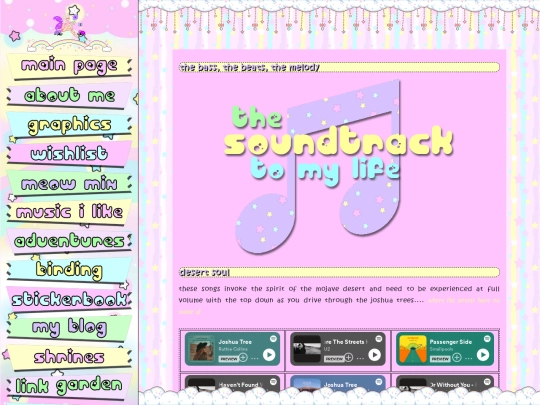Click the Ruthie Collins artist name
Viewport: 540px width, 405px height.
click(233, 349)
